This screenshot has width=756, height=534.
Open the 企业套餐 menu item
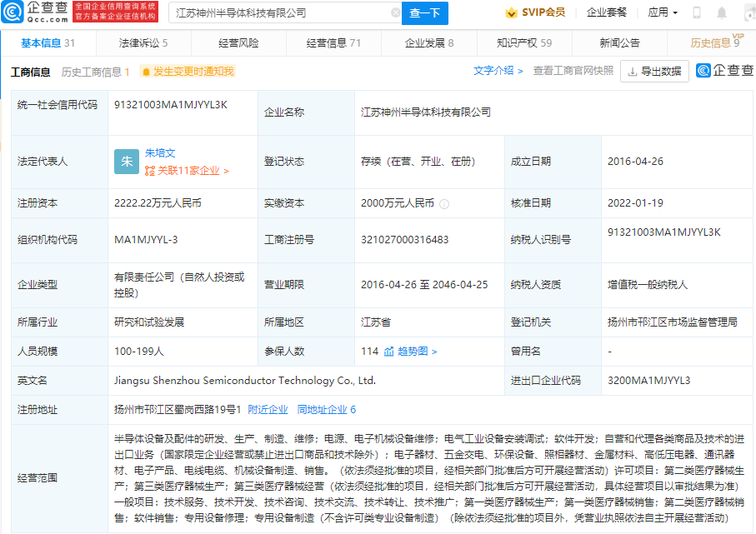tap(607, 12)
